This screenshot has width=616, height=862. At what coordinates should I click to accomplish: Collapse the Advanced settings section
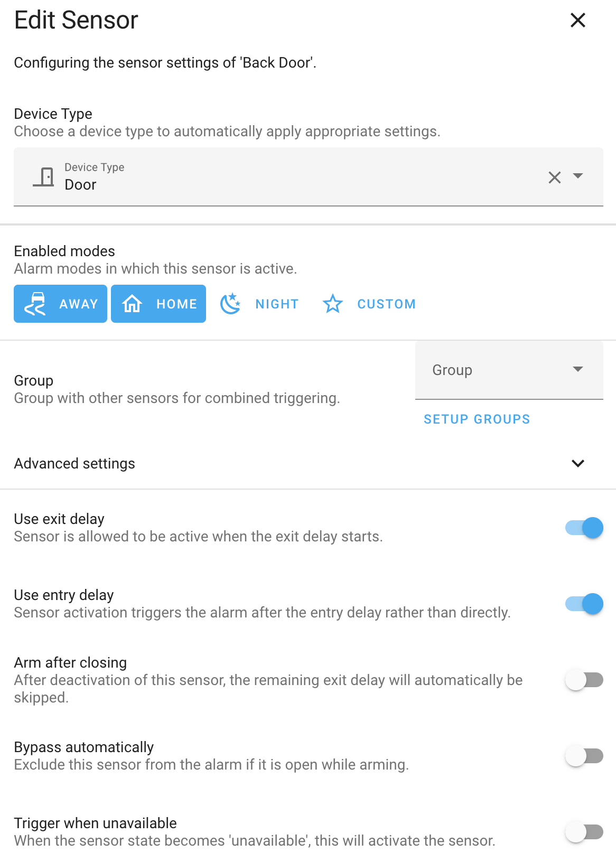[x=577, y=463]
